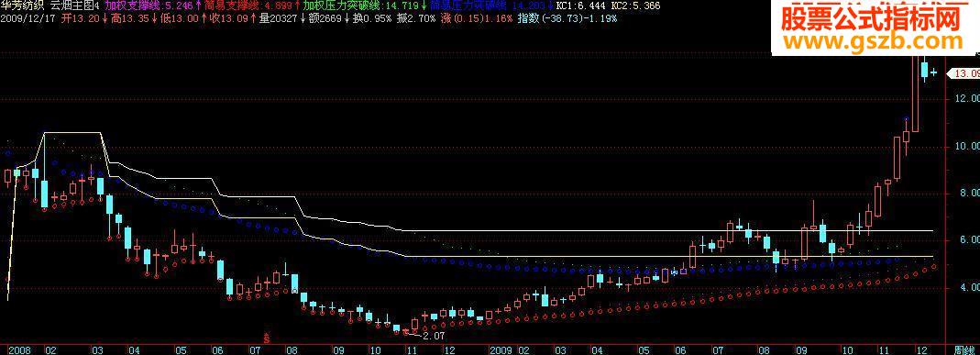This screenshot has height=355, width=980.
Task: Select the 华芳纺织 stock name
Action: click(22, 5)
